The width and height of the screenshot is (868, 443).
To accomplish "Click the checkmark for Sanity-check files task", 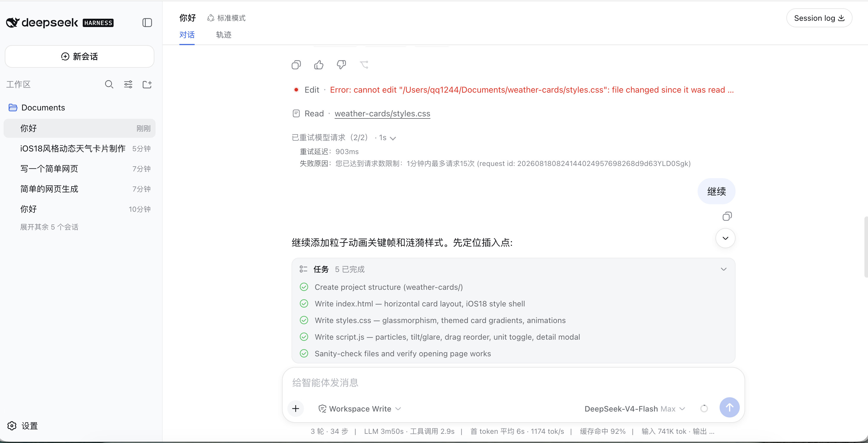I will 304,353.
